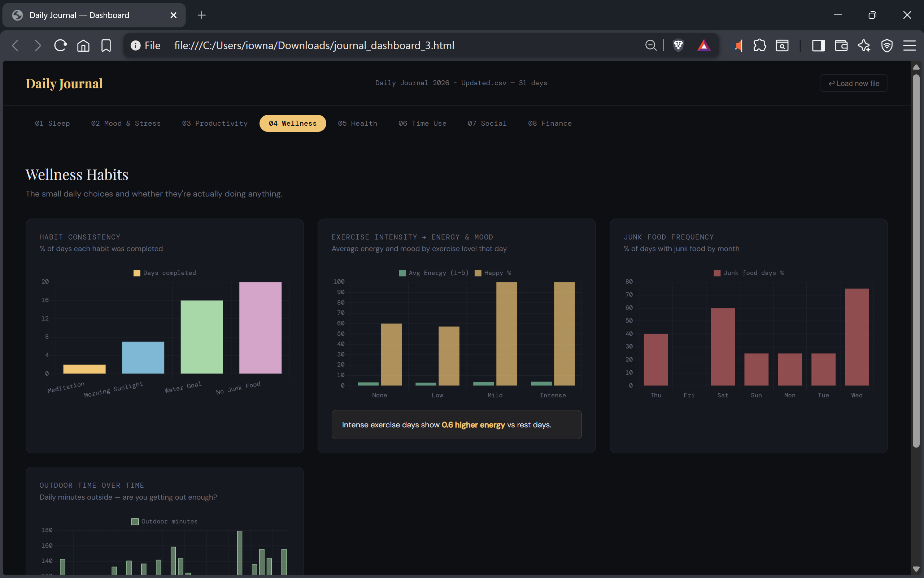Click the page vertical scrollbar thumb
Image resolution: width=924 pixels, height=578 pixels.
916,261
